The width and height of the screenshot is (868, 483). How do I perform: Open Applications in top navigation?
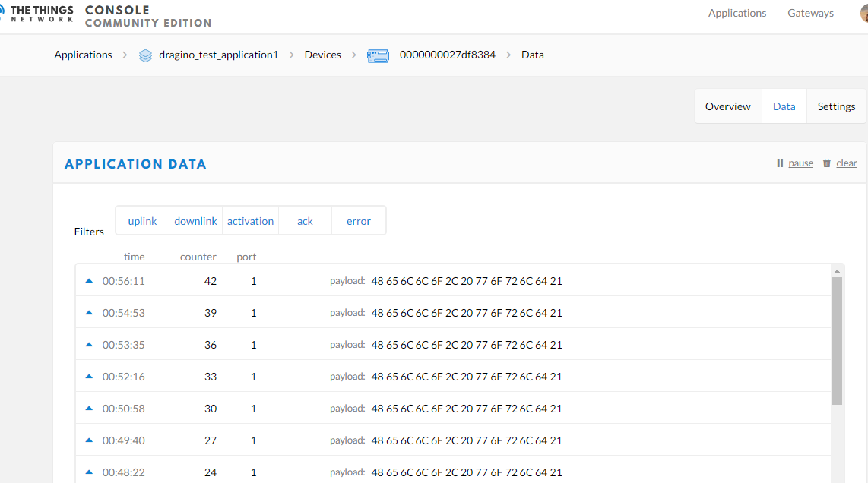coord(737,13)
